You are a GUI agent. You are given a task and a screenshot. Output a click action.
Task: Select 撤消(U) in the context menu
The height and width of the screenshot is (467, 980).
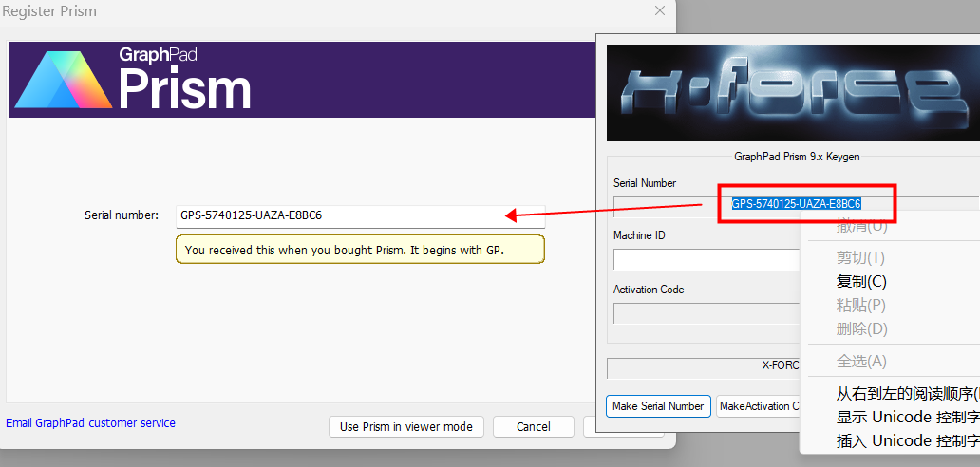click(x=860, y=226)
